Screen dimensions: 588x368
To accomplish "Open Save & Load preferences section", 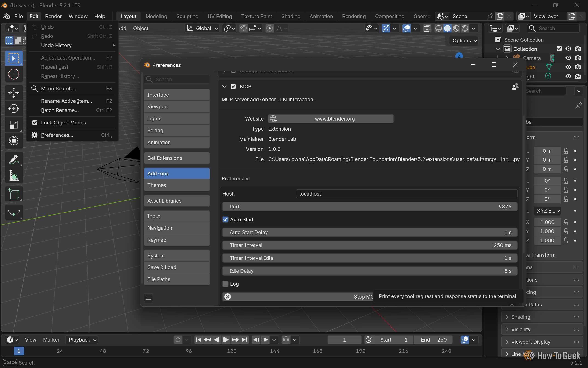I will (177, 267).
